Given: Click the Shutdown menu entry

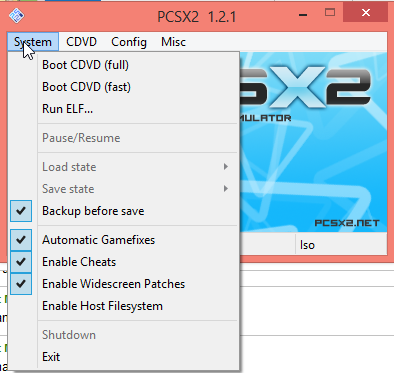Looking at the screenshot, I should point(124,335).
